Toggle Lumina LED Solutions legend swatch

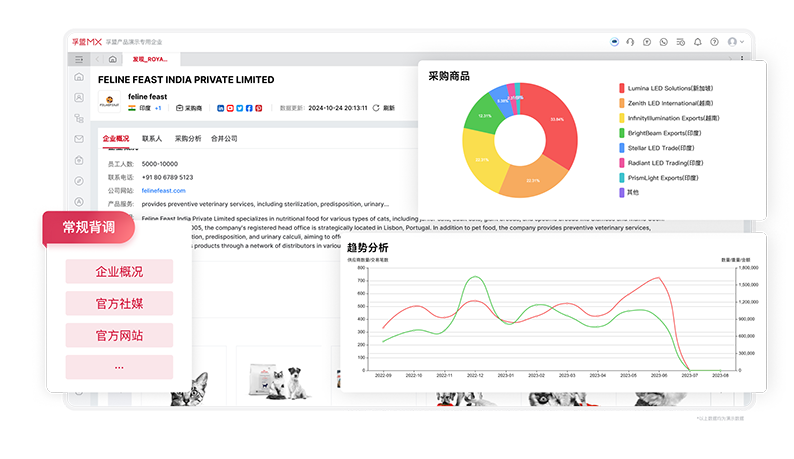click(622, 88)
